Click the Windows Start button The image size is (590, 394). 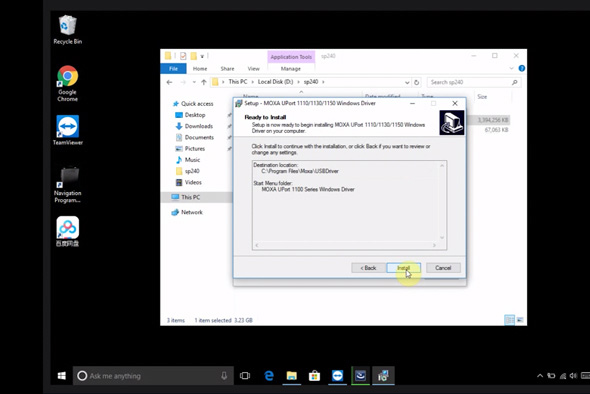point(62,376)
